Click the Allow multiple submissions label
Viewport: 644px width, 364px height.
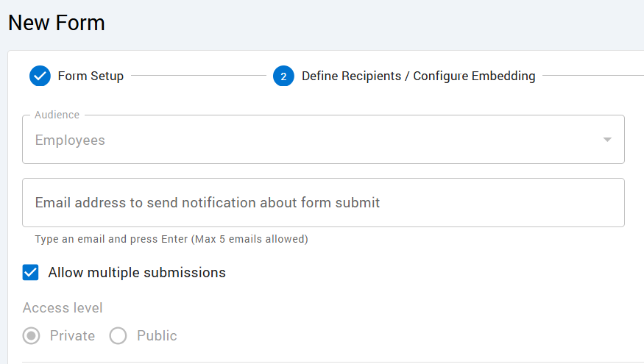pyautogui.click(x=137, y=273)
